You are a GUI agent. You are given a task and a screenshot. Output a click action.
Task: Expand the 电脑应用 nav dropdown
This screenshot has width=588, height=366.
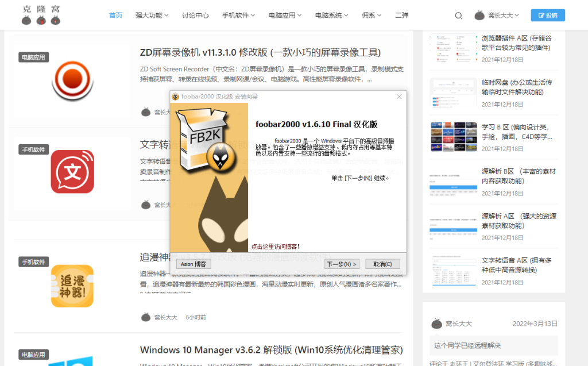[285, 16]
